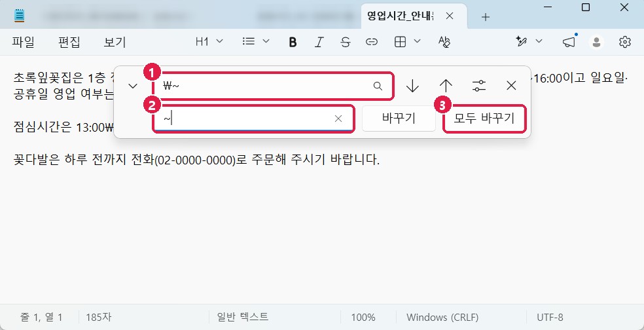644x330 pixels.
Task: Find next with down arrow
Action: (412, 86)
